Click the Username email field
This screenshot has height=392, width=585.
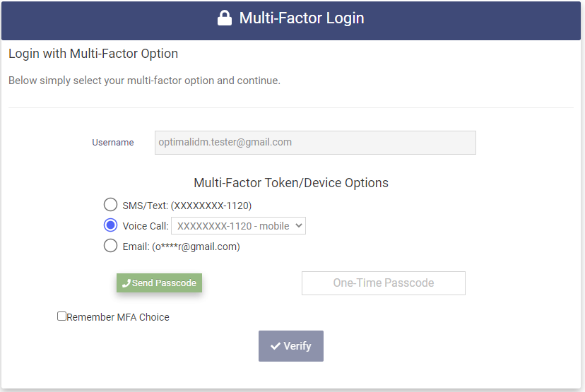(315, 142)
